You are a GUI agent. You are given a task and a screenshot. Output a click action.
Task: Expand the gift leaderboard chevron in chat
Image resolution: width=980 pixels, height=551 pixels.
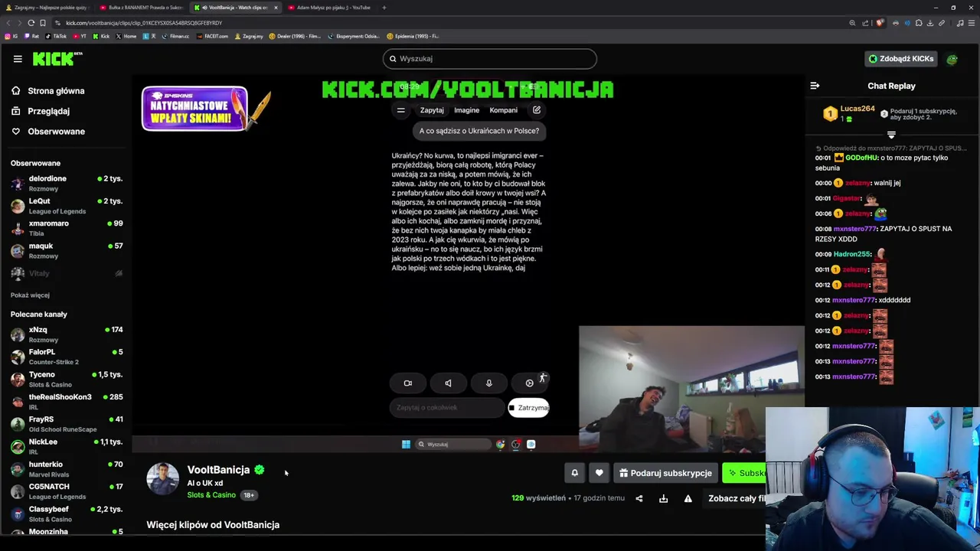[x=891, y=135]
